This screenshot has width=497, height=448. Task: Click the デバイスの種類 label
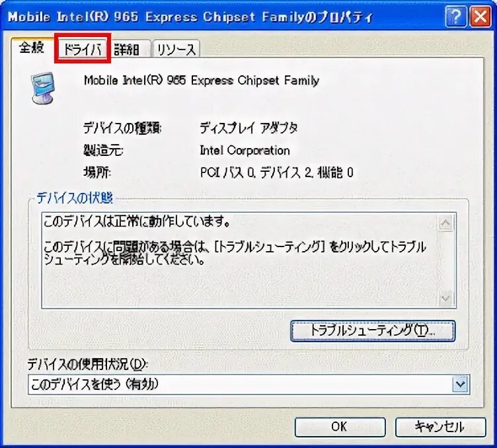point(122,128)
